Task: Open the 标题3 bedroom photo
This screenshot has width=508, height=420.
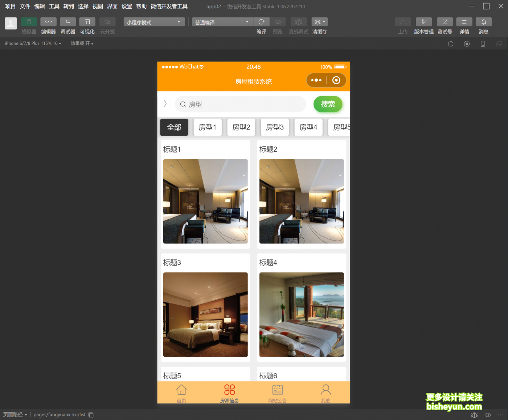Action: pos(205,314)
